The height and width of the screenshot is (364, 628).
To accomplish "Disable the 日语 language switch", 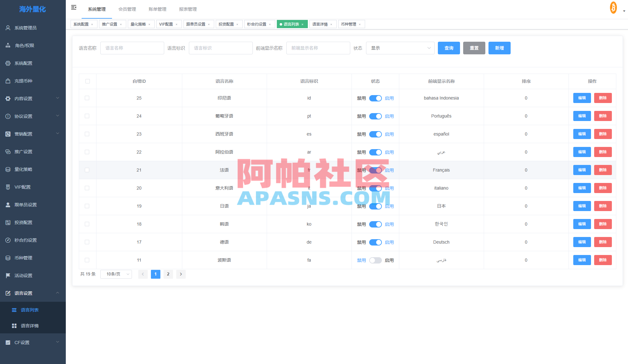I will click(376, 206).
